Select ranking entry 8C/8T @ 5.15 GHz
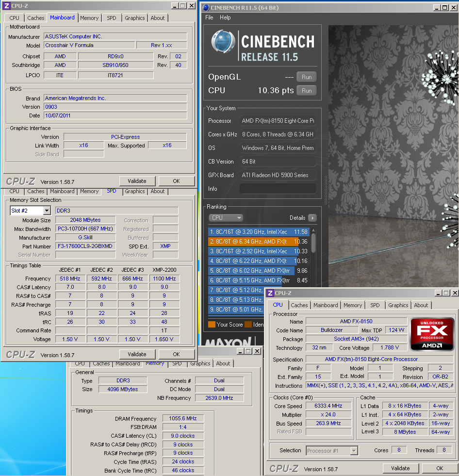 click(x=259, y=280)
